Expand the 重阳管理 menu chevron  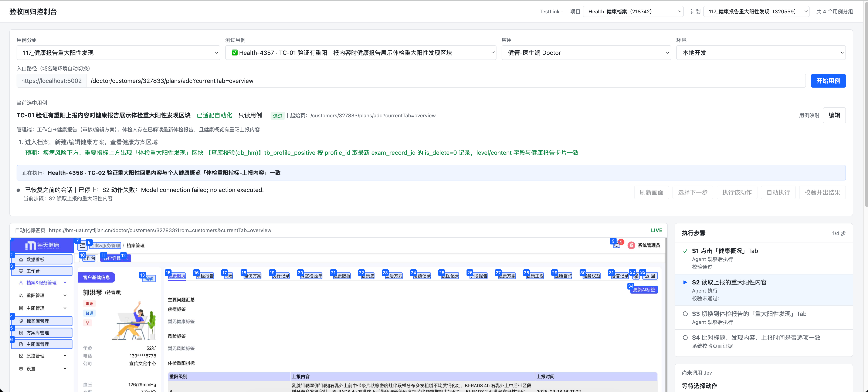65,296
